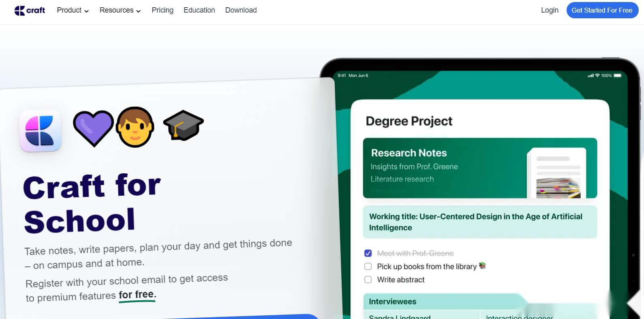Click Literature research text
Viewport: 644px width, 319px height.
(x=402, y=179)
